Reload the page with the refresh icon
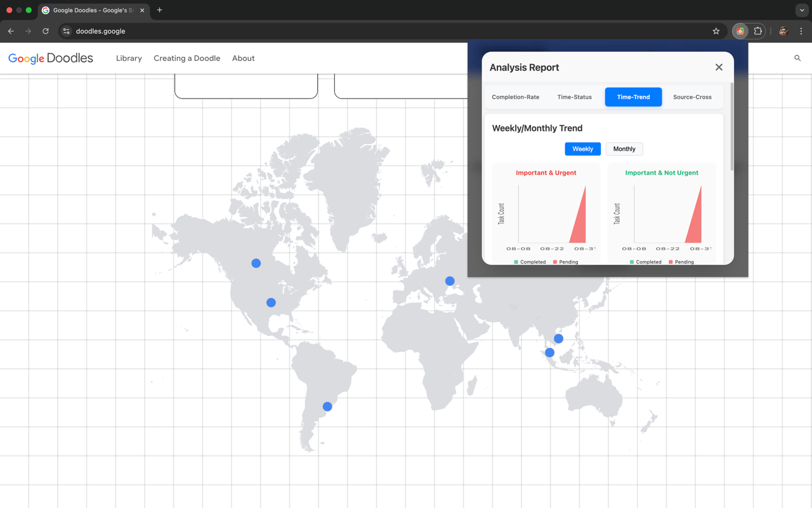This screenshot has width=812, height=508. pyautogui.click(x=46, y=31)
